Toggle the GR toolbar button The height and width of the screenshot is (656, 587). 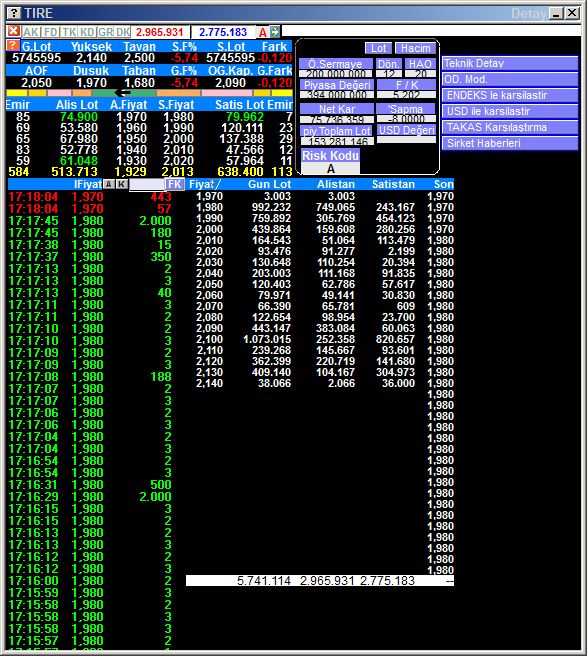tap(105, 32)
